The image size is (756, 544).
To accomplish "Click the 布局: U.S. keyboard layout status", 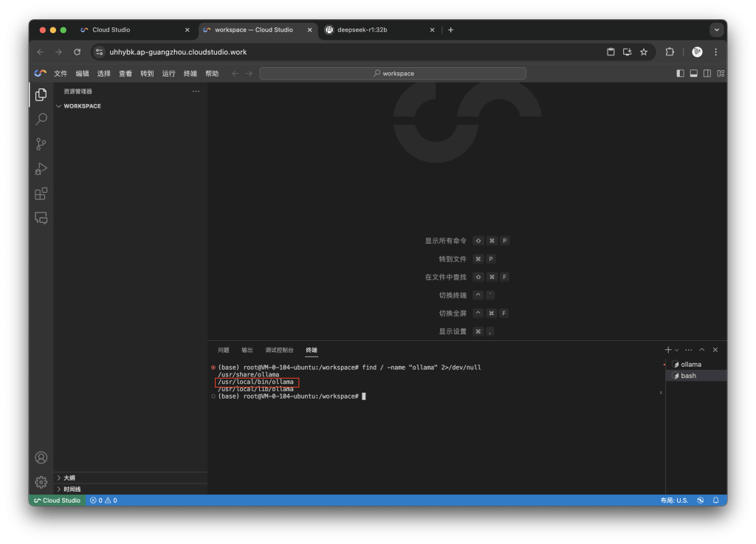I will point(674,500).
